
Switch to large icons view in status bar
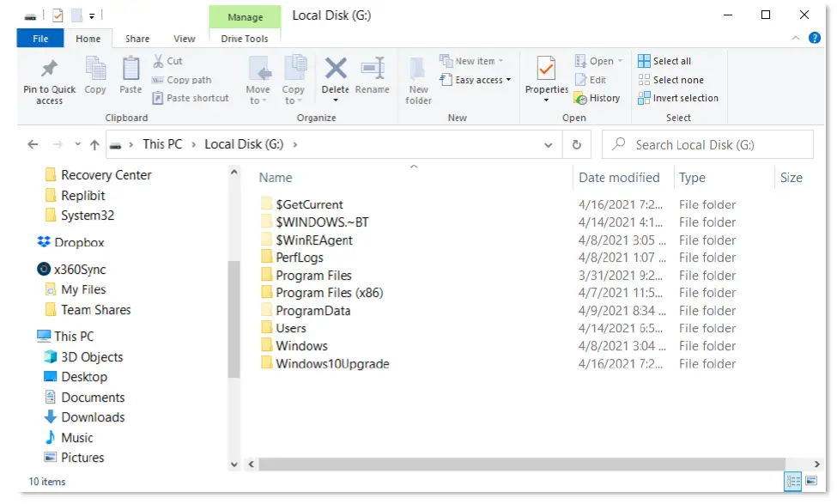click(810, 482)
